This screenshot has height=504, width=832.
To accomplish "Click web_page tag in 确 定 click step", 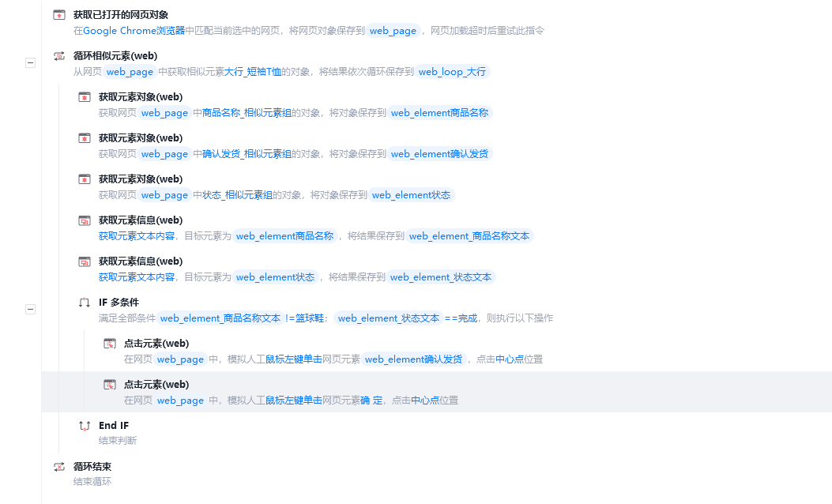I will point(180,401).
